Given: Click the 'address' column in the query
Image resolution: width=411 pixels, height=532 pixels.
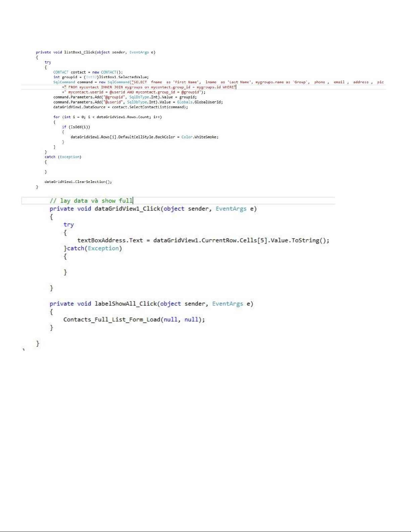Looking at the screenshot, I should [x=361, y=82].
